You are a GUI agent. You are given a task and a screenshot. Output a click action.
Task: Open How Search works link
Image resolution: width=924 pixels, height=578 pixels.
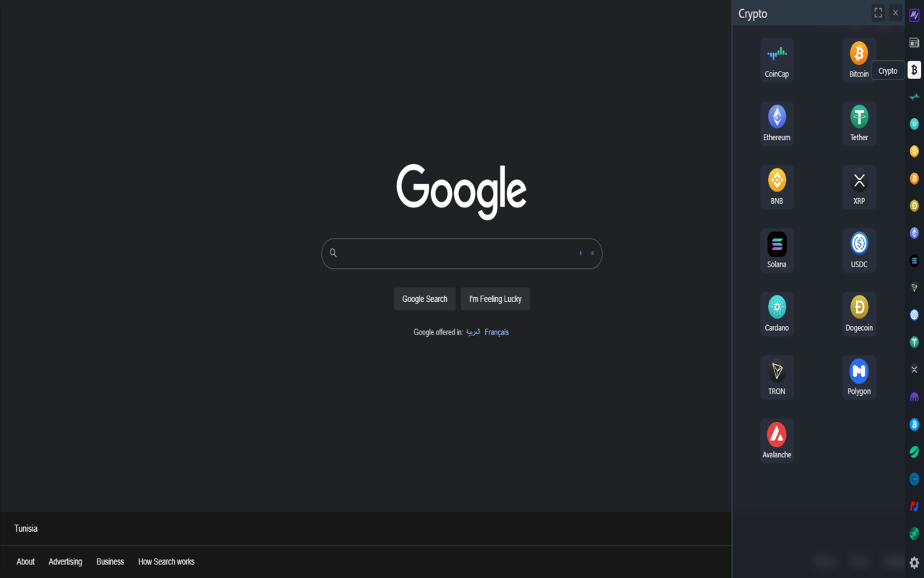167,561
